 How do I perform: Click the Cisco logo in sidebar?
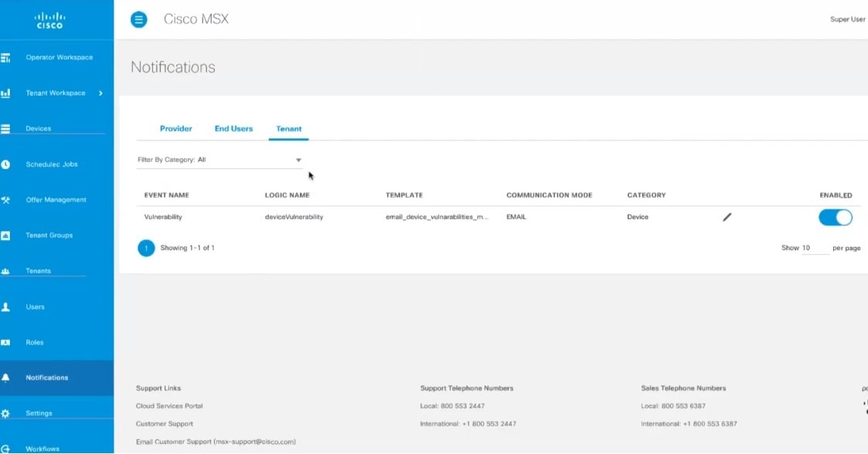tap(49, 20)
